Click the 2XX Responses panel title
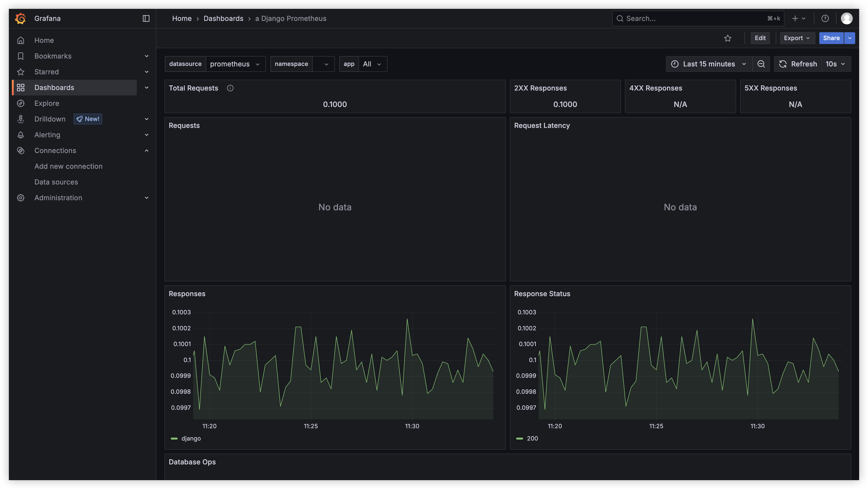 click(541, 88)
